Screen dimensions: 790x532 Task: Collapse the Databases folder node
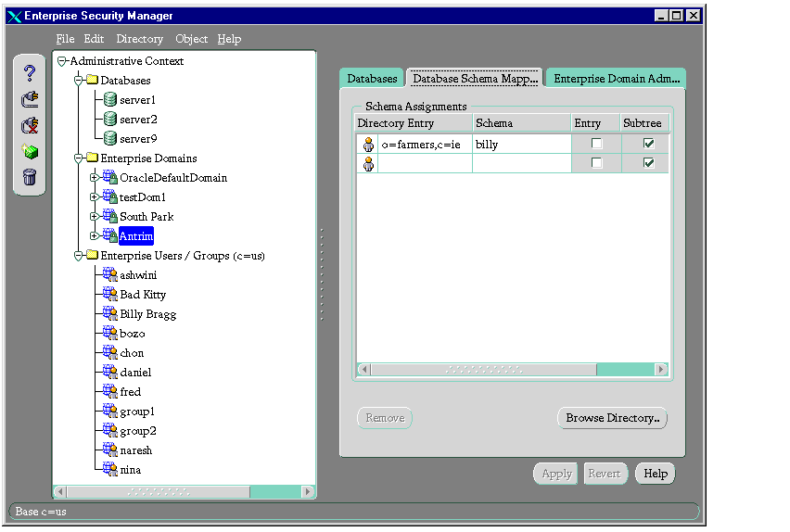coord(80,81)
